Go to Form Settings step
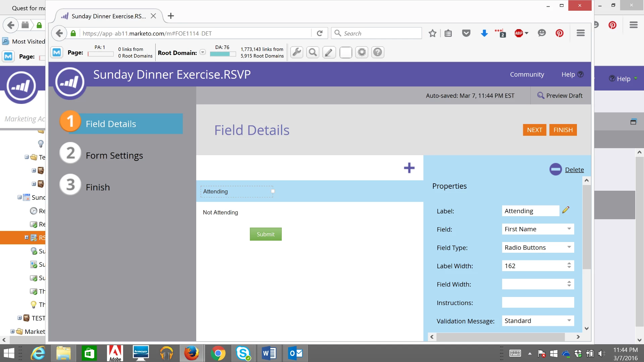The image size is (644, 362). pos(114,156)
